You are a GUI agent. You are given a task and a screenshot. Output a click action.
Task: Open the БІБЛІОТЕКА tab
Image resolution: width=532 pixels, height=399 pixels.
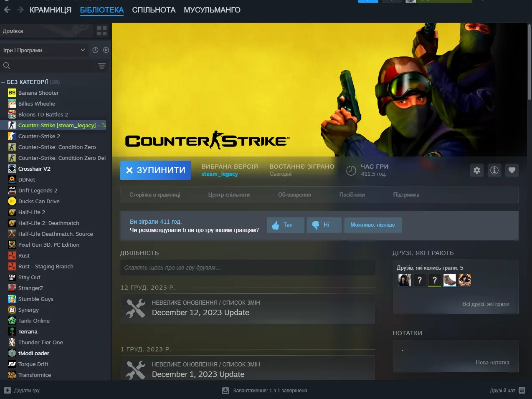(x=102, y=10)
